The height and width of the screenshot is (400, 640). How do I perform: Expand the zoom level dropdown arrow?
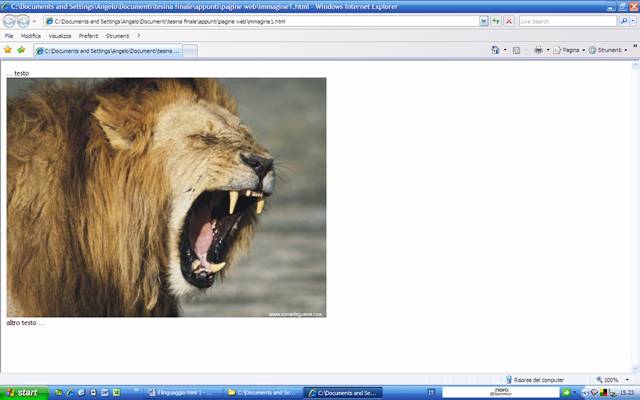627,380
